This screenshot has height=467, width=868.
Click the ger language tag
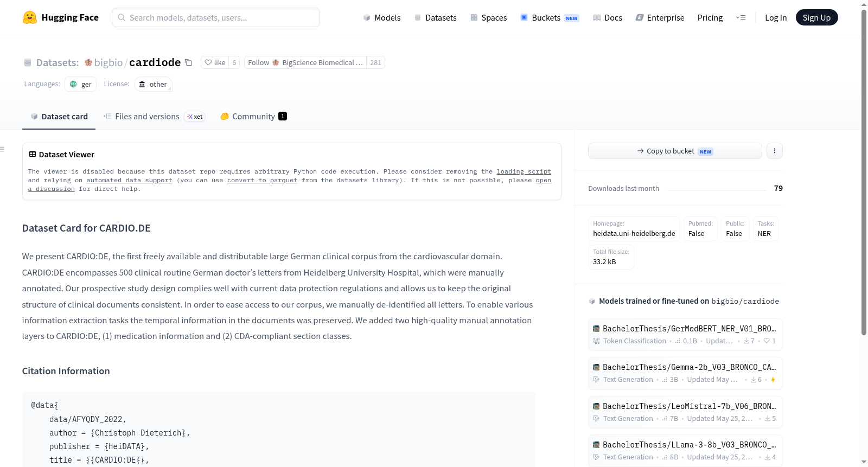click(80, 84)
